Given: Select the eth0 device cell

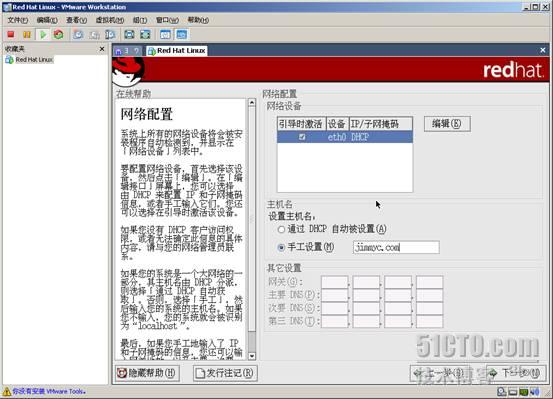Looking at the screenshot, I should pyautogui.click(x=337, y=137).
